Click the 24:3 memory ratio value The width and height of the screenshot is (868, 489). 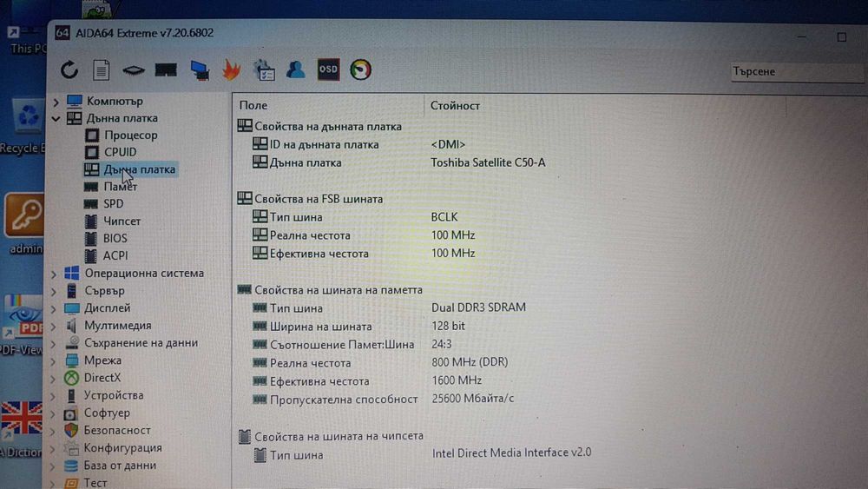pyautogui.click(x=441, y=344)
